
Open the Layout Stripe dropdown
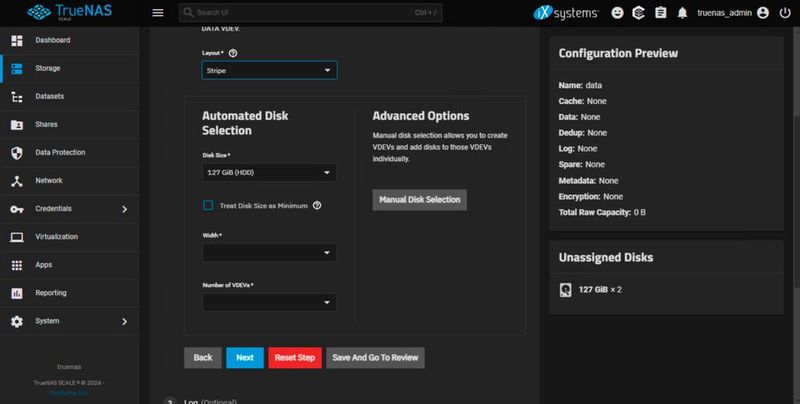pos(269,71)
